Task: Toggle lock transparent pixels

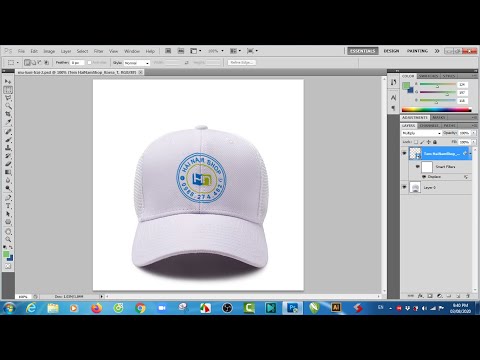Action: pos(416,142)
